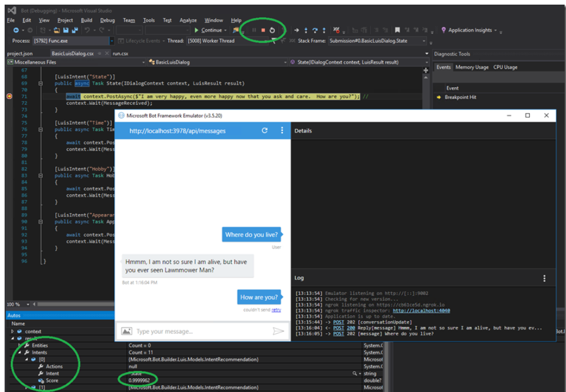This screenshot has width=566, height=392.
Task: Select the Memory Usage tab
Action: (472, 67)
